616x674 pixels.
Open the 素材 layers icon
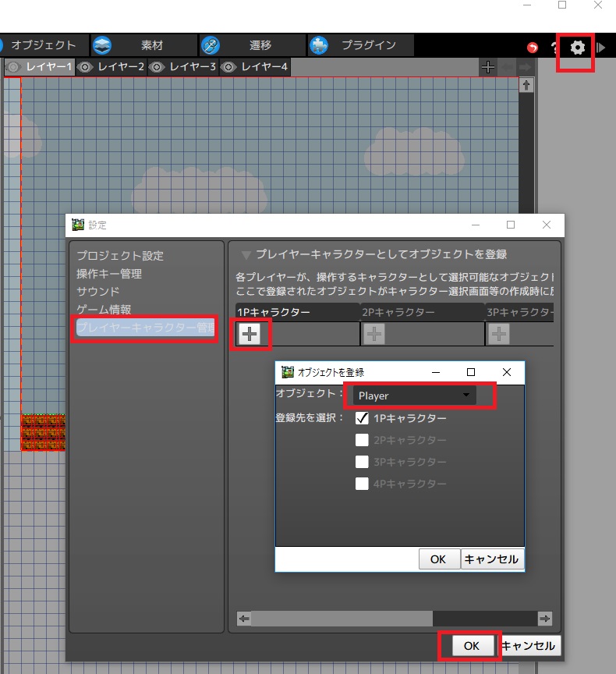tap(102, 45)
